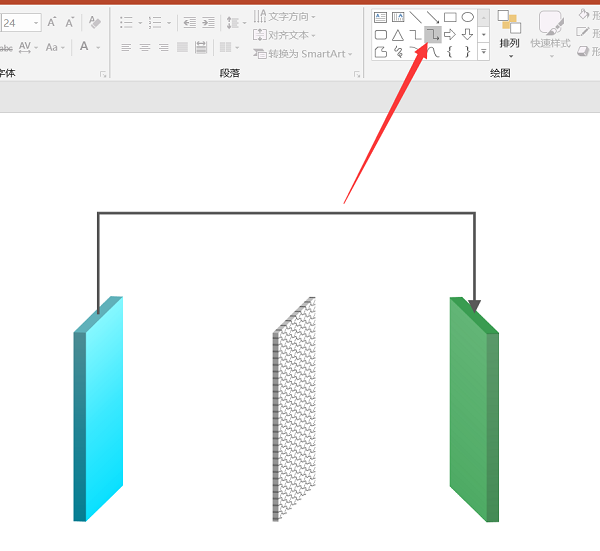Click increase font size button
This screenshot has height=551, width=600.
coord(52,21)
